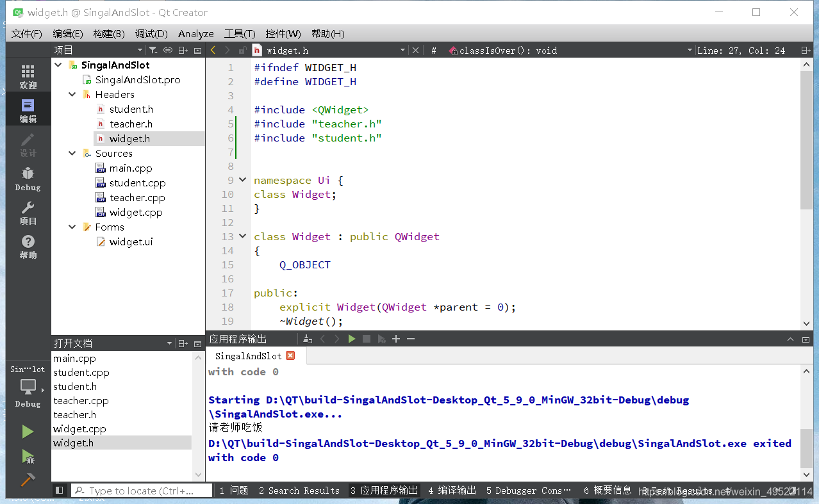Open the Debug mode in the sidebar
This screenshot has height=504, width=819.
28,179
